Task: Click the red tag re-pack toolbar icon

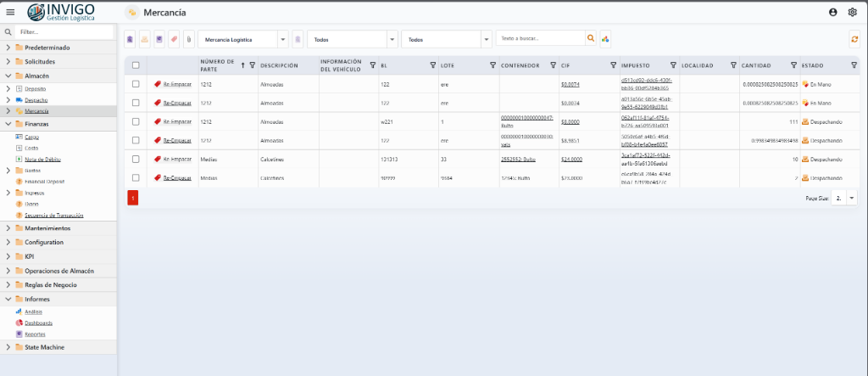Action: pos(174,39)
